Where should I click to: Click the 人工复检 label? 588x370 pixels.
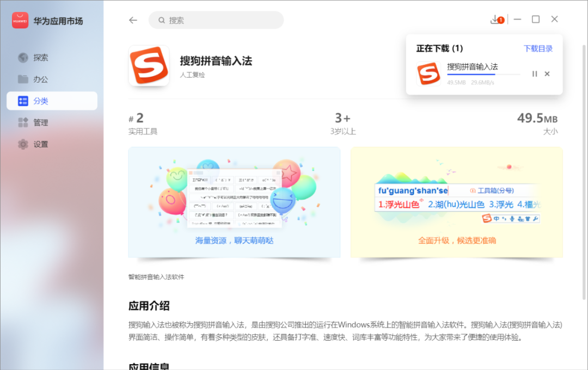pyautogui.click(x=192, y=75)
